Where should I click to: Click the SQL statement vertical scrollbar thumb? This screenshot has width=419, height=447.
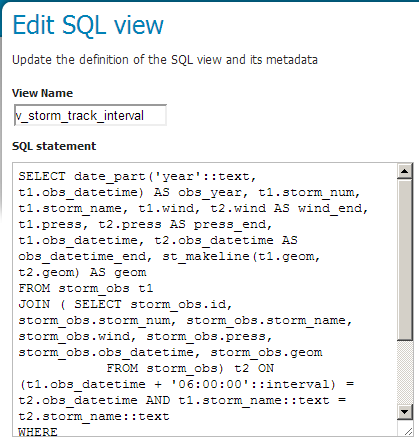[x=405, y=260]
